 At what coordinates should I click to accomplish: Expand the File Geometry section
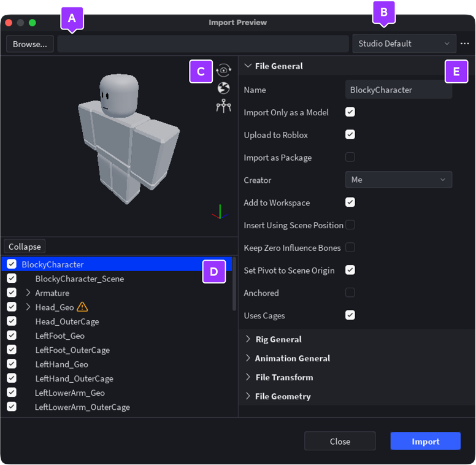[x=248, y=396]
